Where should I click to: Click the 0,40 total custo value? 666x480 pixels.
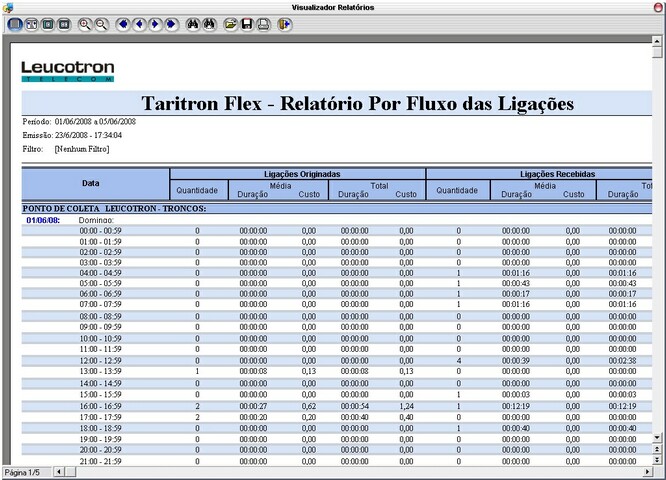click(406, 417)
